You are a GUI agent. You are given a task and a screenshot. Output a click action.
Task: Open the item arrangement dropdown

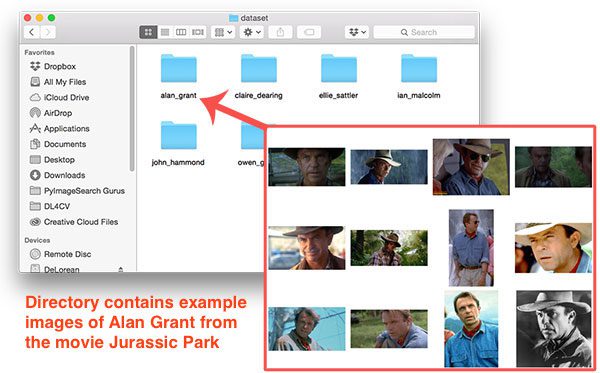[x=223, y=32]
